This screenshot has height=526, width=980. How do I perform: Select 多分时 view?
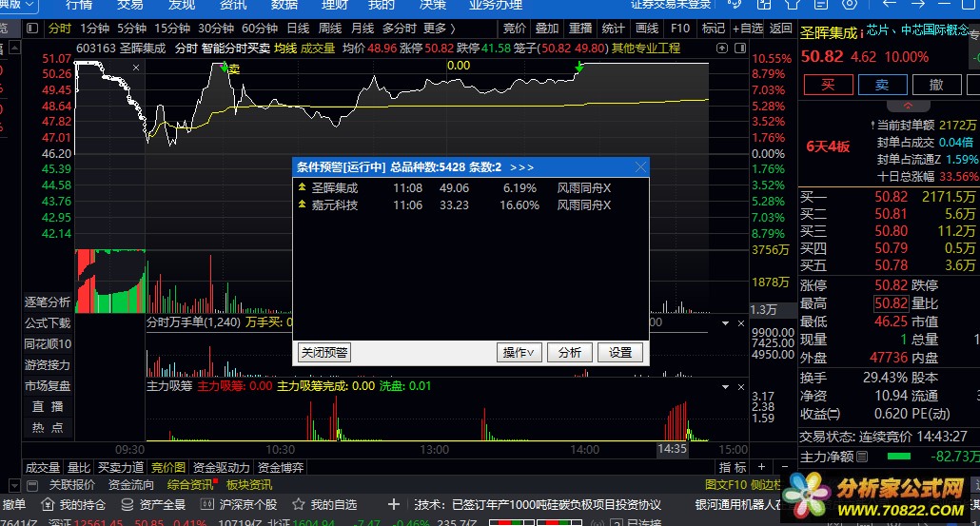point(399,29)
